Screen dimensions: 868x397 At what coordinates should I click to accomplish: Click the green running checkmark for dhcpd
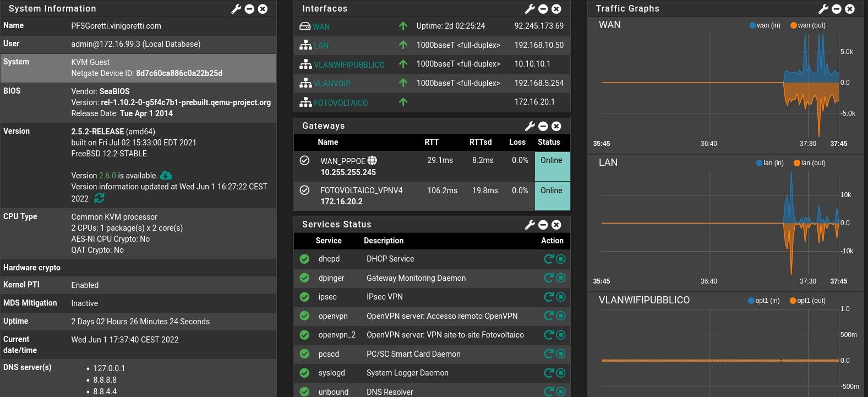[x=304, y=259]
